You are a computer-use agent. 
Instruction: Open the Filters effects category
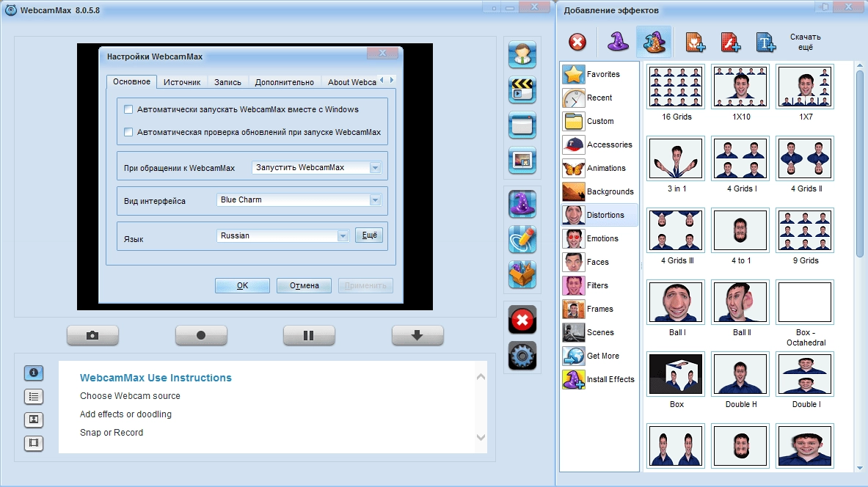pyautogui.click(x=599, y=285)
